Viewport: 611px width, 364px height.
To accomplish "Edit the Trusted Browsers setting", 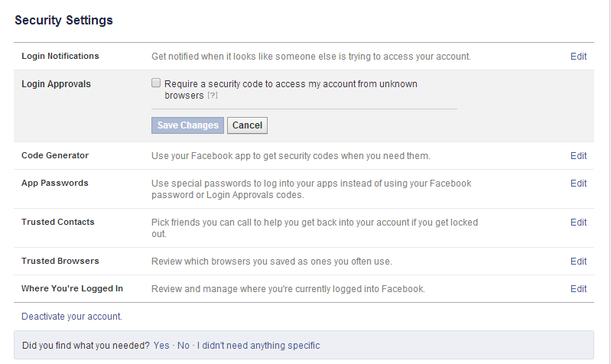I will click(578, 262).
